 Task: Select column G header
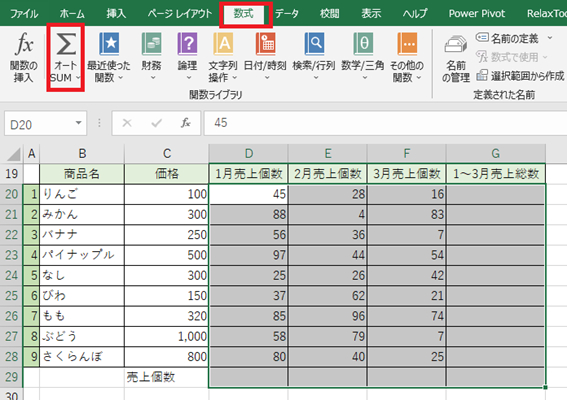click(x=495, y=153)
